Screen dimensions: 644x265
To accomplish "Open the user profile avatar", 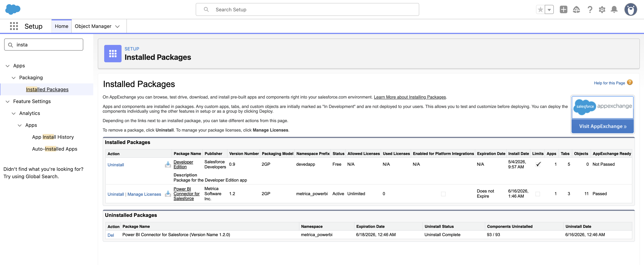I will point(630,9).
